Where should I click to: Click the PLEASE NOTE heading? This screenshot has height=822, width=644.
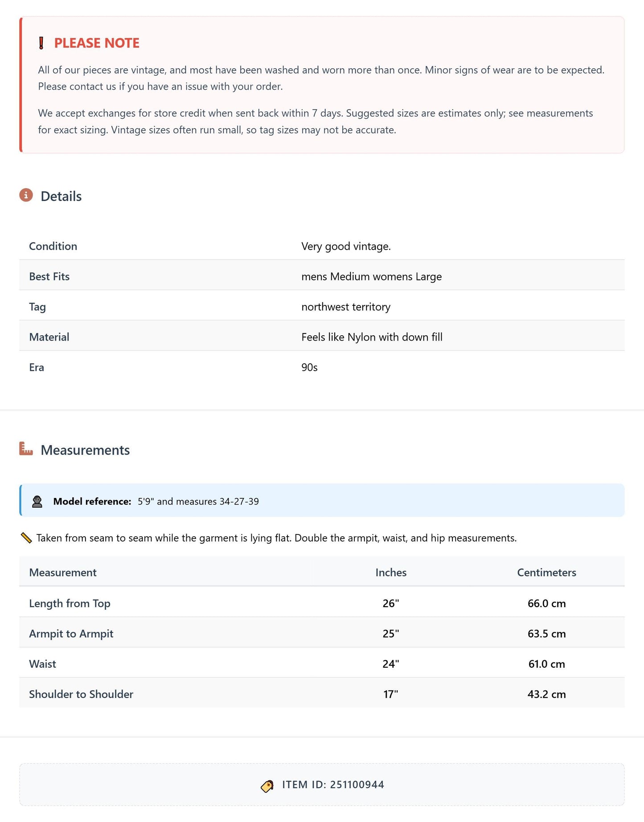click(x=97, y=43)
